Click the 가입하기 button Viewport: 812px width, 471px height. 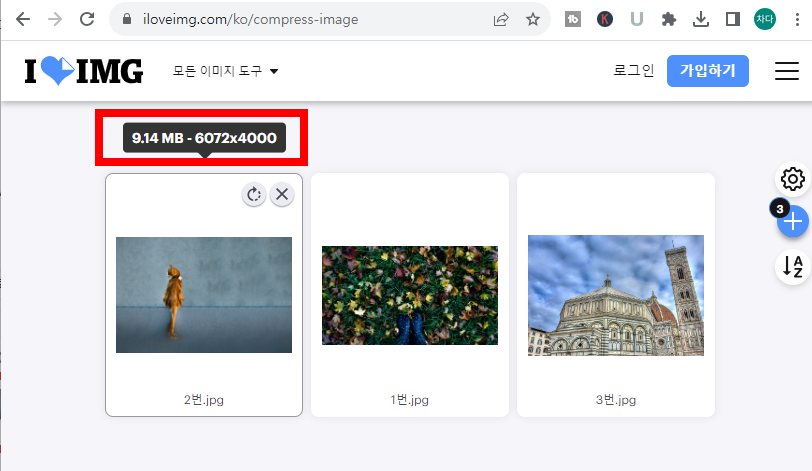pyautogui.click(x=707, y=71)
